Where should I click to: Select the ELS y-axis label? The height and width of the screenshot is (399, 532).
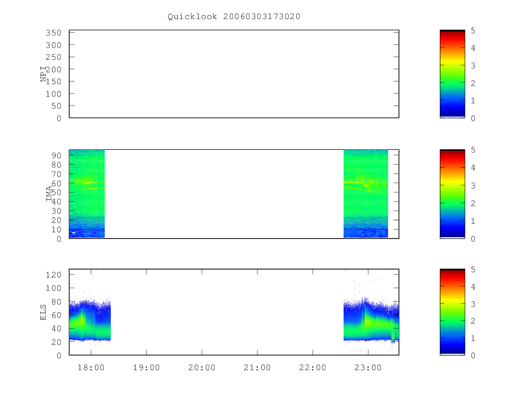point(43,312)
